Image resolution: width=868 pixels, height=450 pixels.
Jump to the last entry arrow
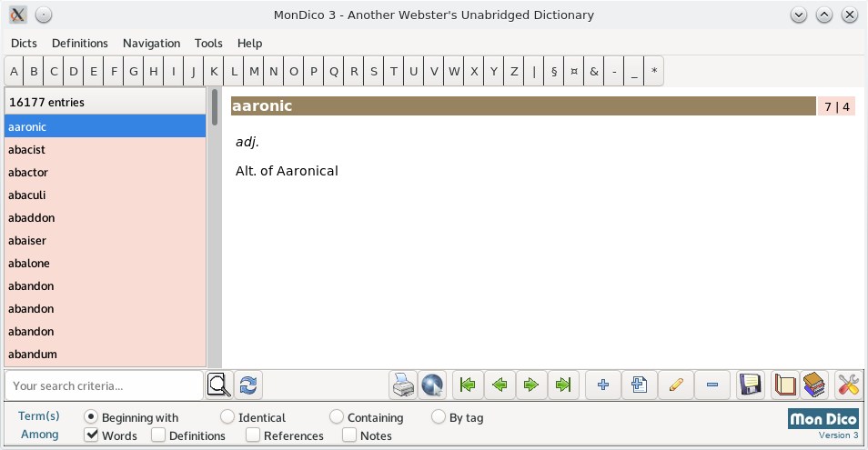[563, 385]
